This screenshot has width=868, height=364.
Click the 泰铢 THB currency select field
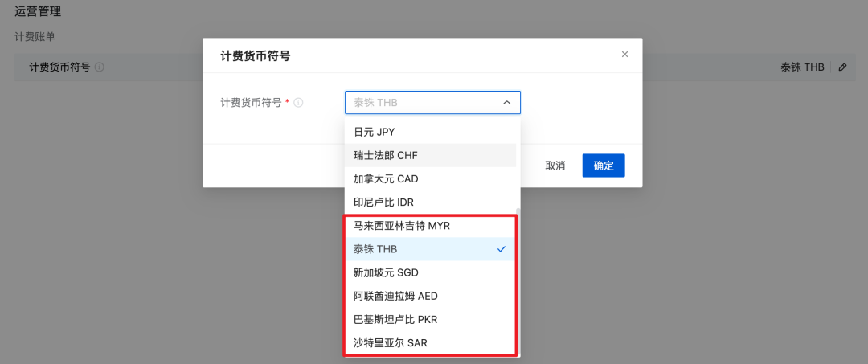(432, 102)
